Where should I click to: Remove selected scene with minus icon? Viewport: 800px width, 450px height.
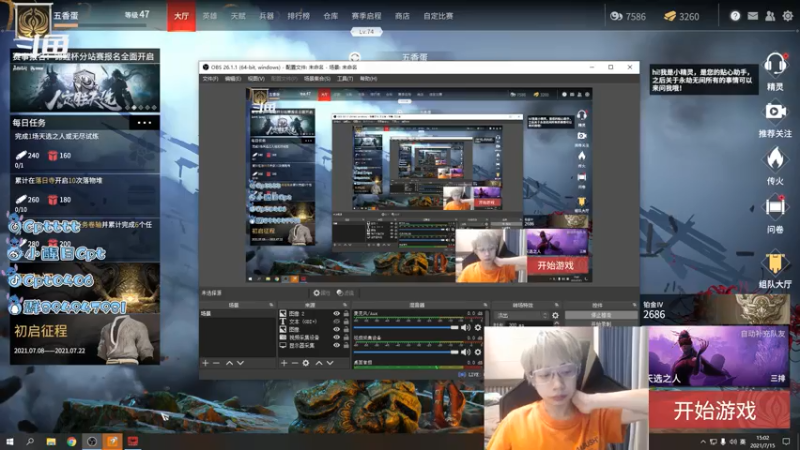(216, 363)
